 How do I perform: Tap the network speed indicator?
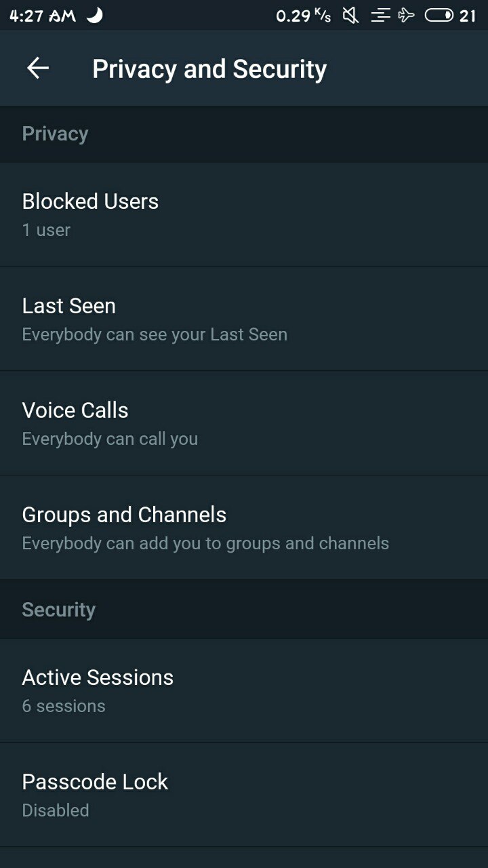tap(304, 15)
